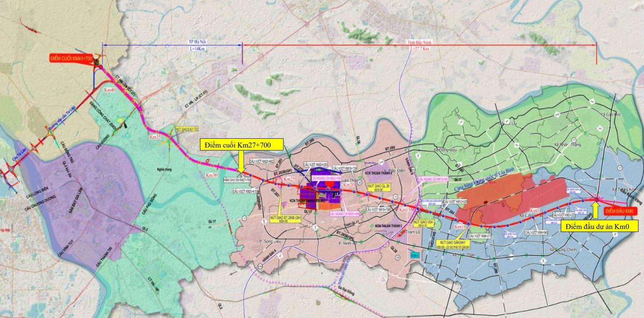Select the Km35 route marker
The image size is (644, 318).
point(155,137)
